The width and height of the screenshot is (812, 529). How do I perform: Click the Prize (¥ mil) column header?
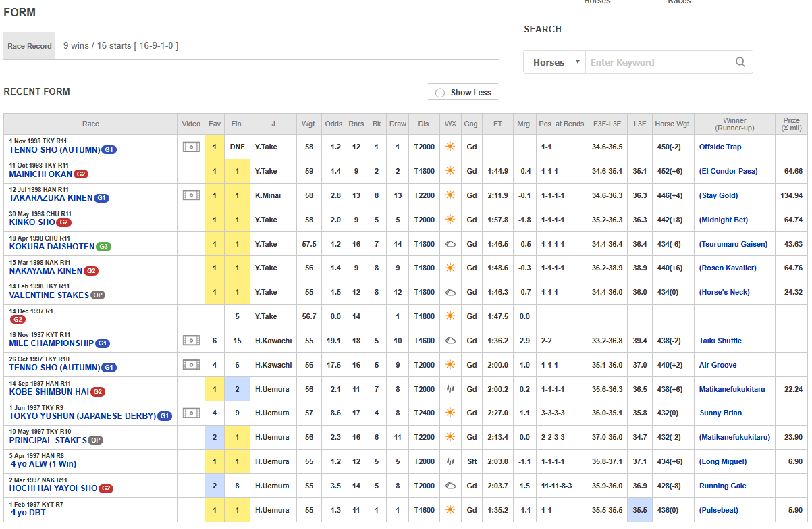pyautogui.click(x=791, y=124)
